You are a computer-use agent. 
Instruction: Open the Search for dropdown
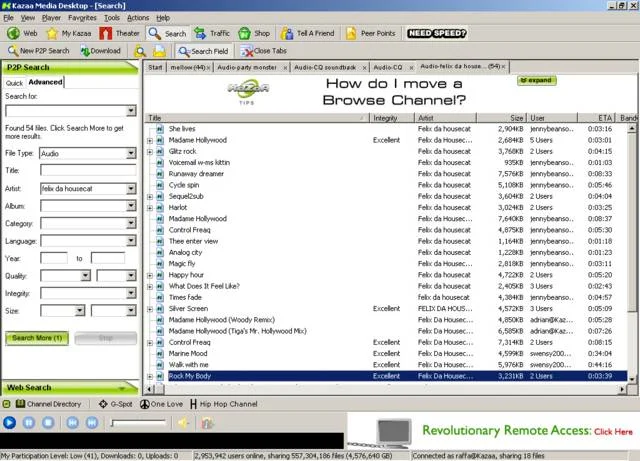[x=131, y=111]
